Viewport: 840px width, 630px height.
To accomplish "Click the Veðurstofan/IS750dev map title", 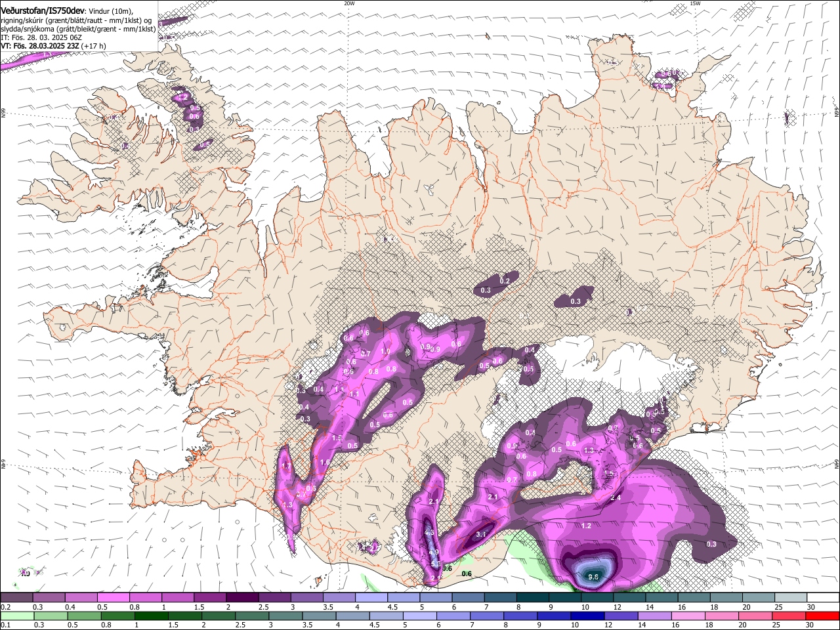I will click(x=43, y=10).
